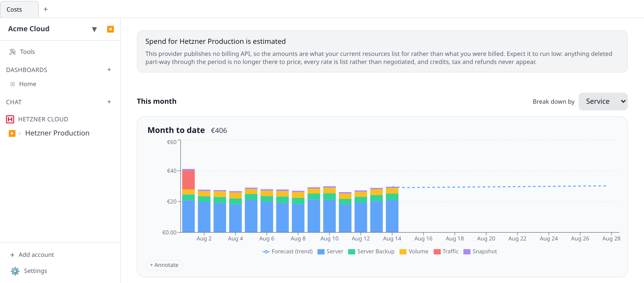Expand Hetzner Production account triangle

(x=12, y=133)
